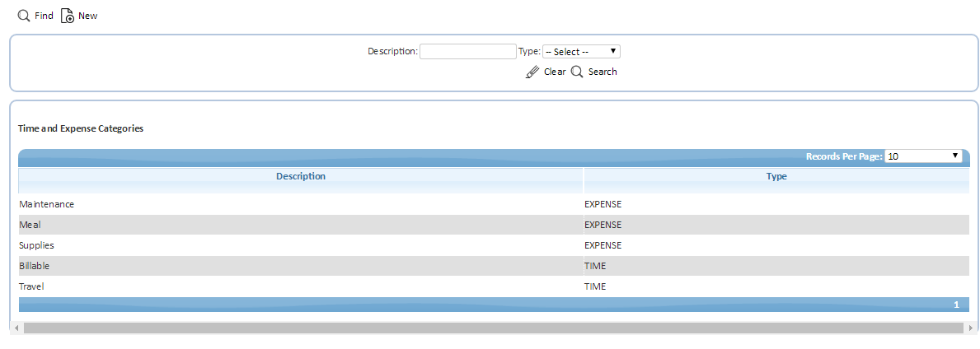Open the Type select dropdown
This screenshot has width=980, height=349.
click(x=581, y=51)
